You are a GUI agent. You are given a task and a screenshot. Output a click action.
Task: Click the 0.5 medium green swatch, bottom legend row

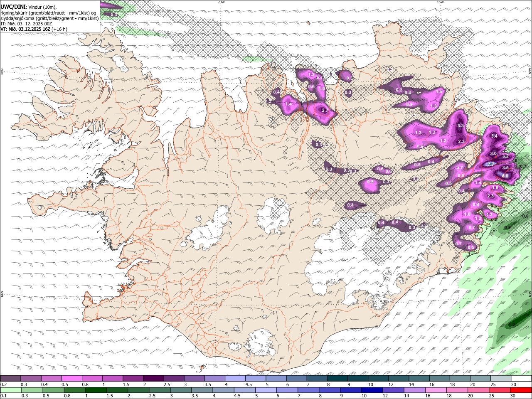(54, 390)
